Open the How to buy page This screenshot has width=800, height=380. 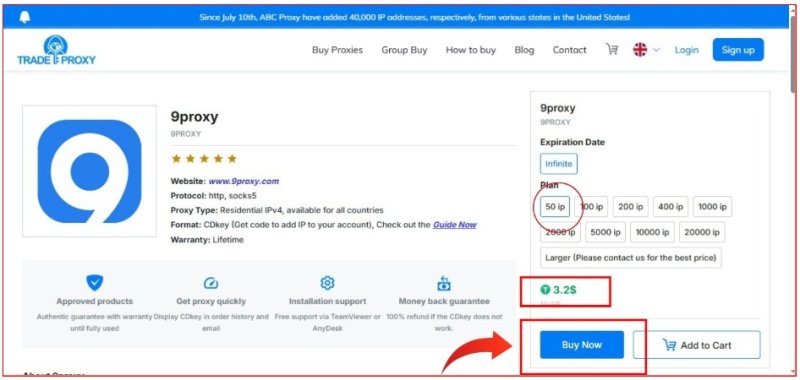470,50
